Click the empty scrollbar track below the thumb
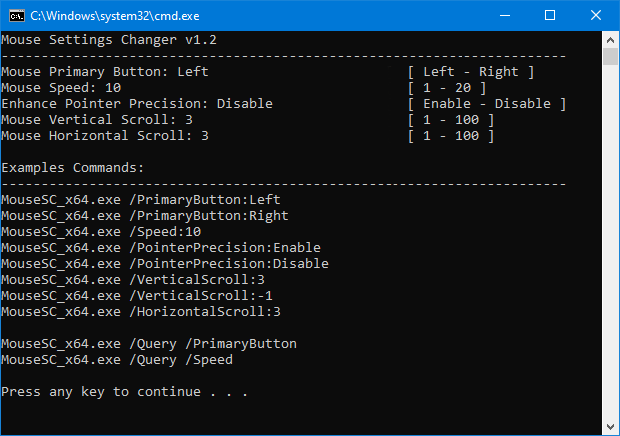 pos(611,250)
